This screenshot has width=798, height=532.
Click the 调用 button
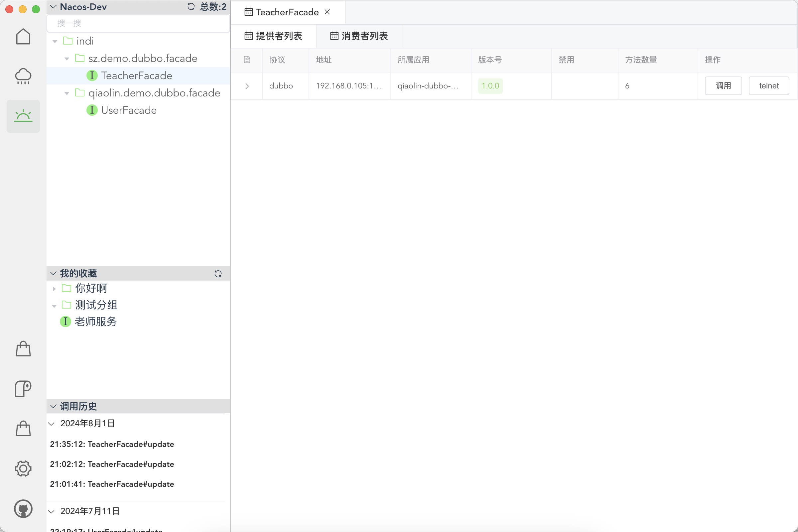723,86
